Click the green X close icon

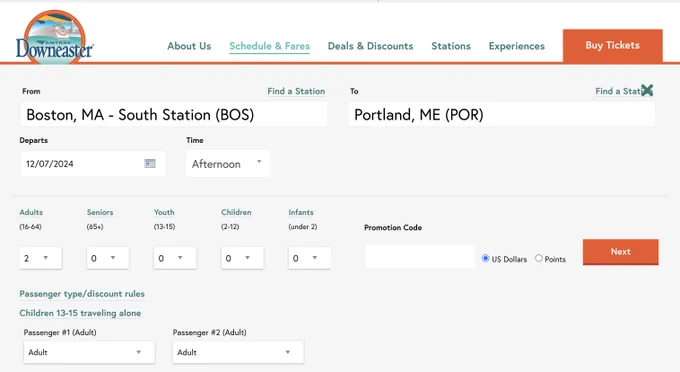point(647,90)
